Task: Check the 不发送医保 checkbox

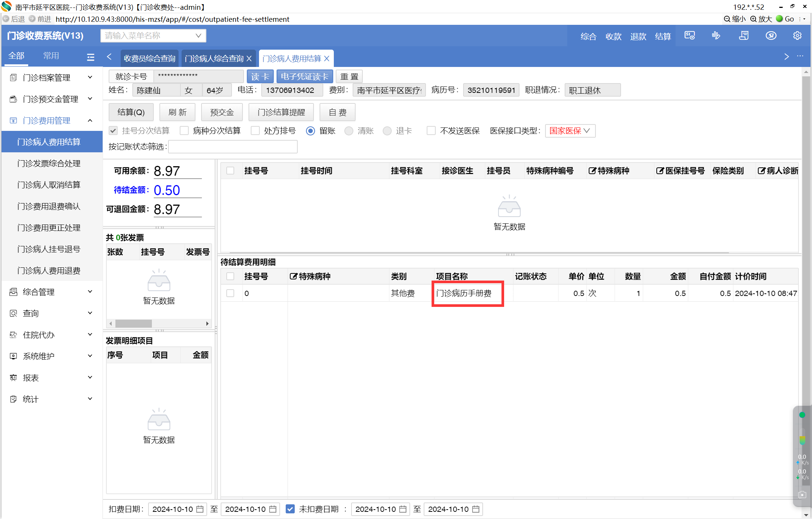Action: (431, 131)
